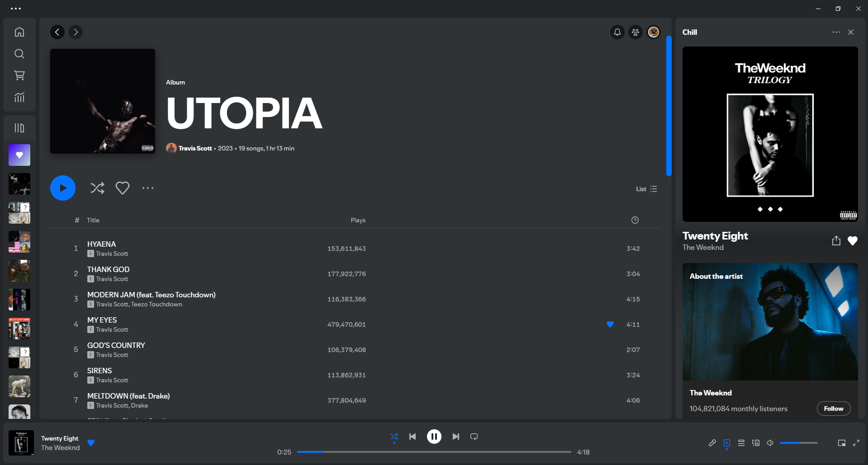Open the Liked Songs purple heart tile
Screen dimensions: 868x465
pos(19,155)
